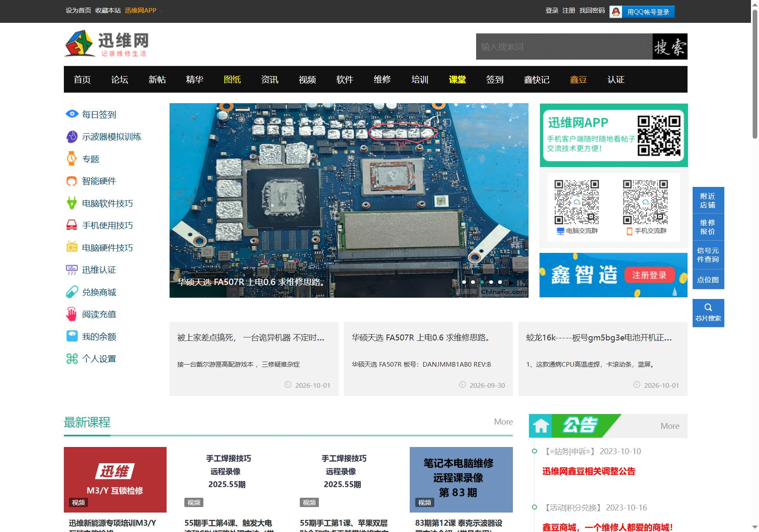The height and width of the screenshot is (532, 759).
Task: Click the 电脑软件技巧 plug icon
Action: [x=72, y=203]
